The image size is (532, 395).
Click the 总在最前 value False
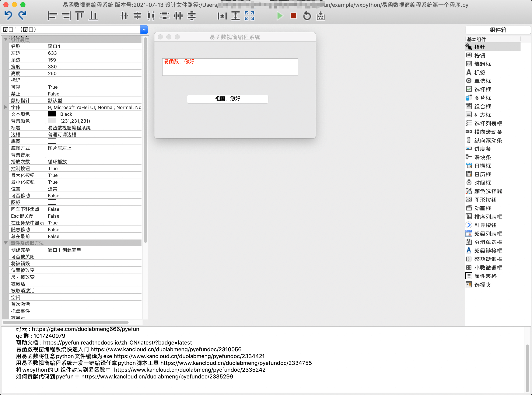coord(94,236)
